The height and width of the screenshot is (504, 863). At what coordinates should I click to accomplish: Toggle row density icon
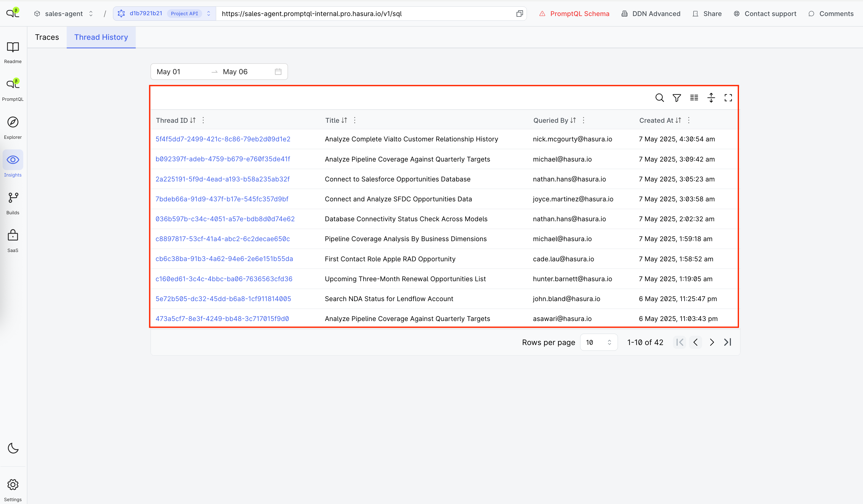[711, 98]
